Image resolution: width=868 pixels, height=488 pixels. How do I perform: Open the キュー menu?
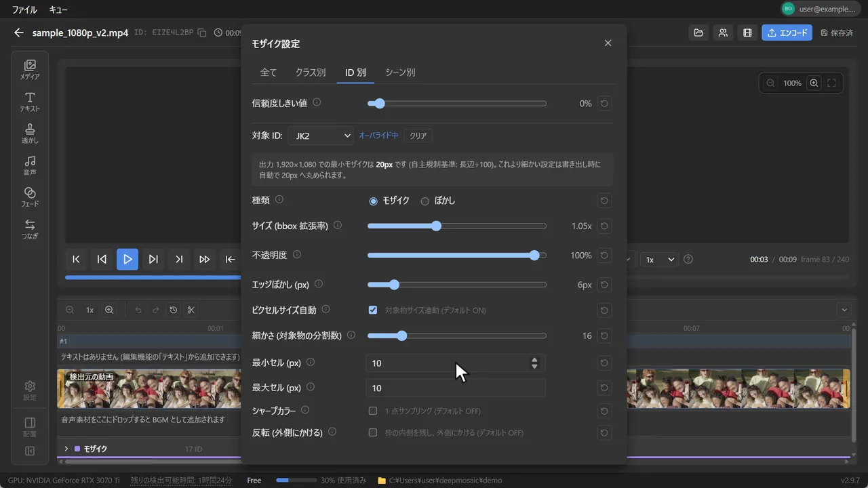click(58, 10)
